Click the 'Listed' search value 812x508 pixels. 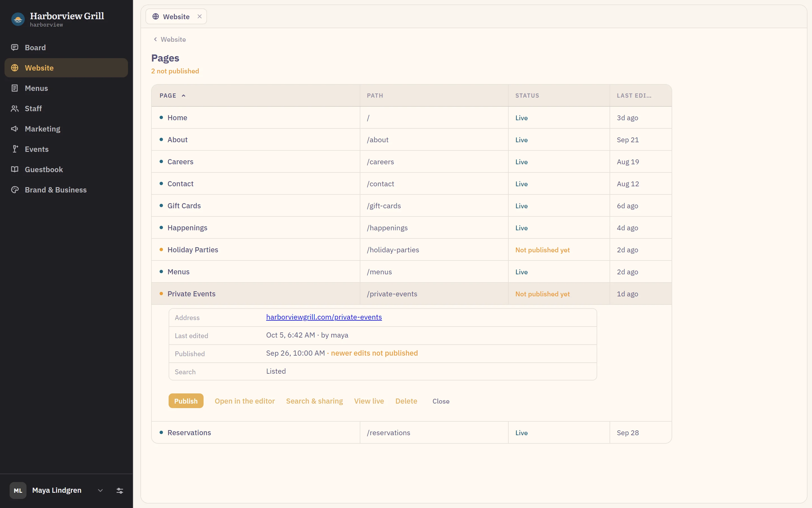click(x=276, y=371)
